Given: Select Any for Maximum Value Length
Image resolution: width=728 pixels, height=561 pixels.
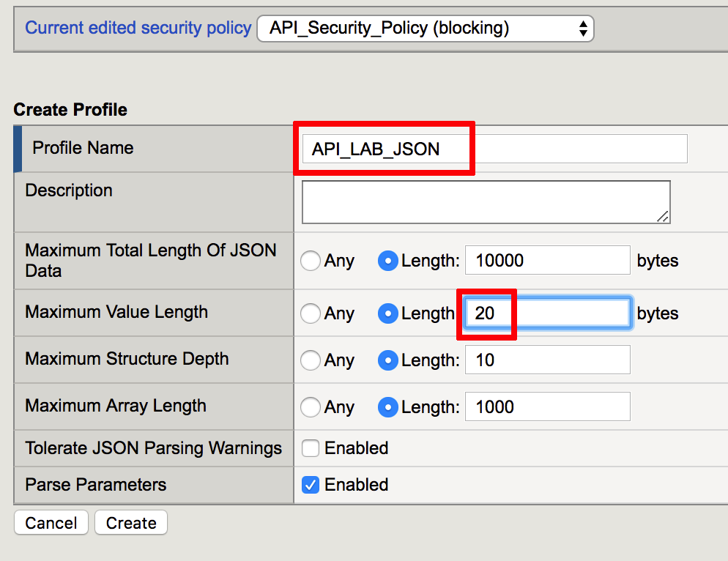Looking at the screenshot, I should tap(310, 313).
